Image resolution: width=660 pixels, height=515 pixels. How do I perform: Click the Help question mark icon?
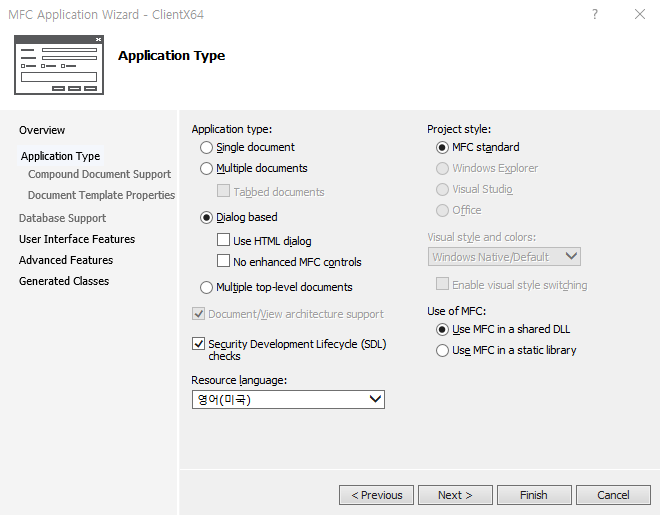[594, 14]
